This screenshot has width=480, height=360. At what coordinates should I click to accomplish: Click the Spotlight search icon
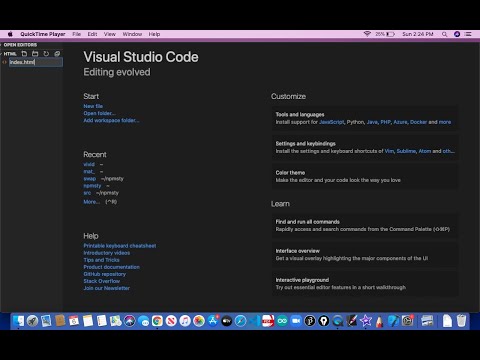coord(444,34)
